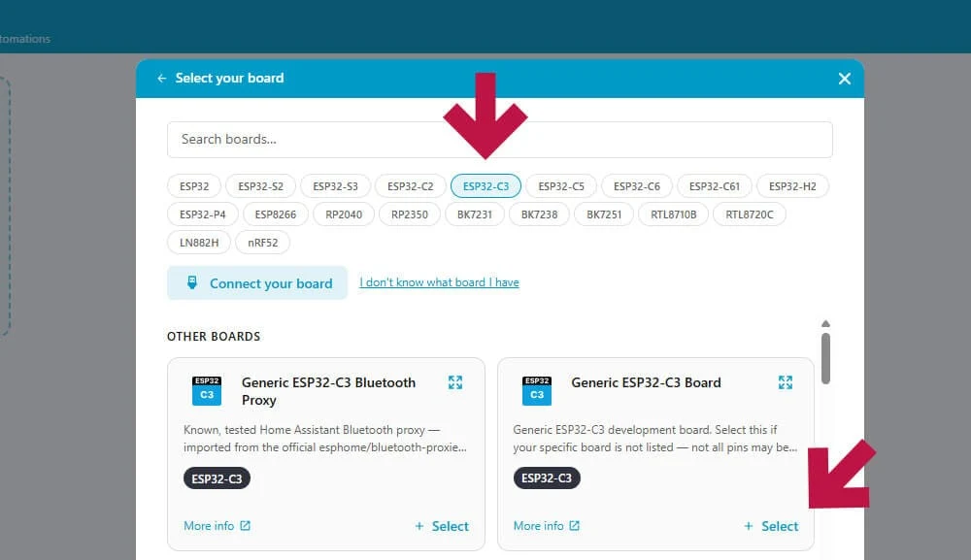Select the Generic ESP32-C3 Board
This screenshot has width=971, height=560.
771,526
